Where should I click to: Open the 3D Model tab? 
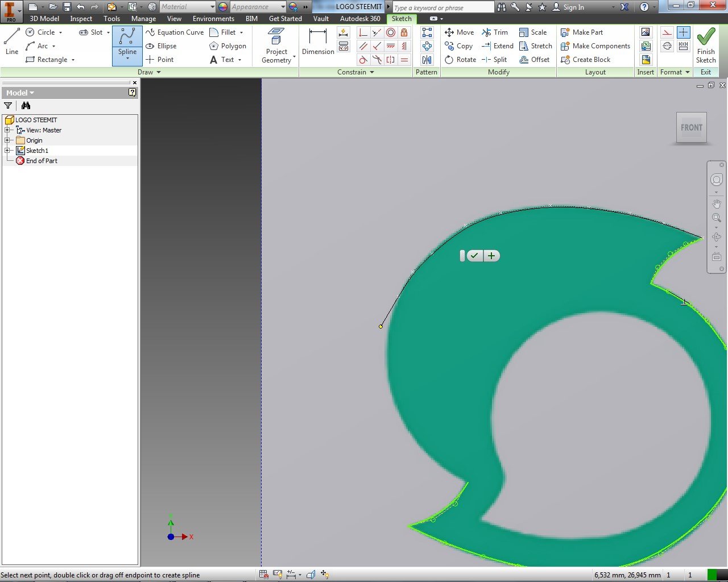(x=44, y=19)
